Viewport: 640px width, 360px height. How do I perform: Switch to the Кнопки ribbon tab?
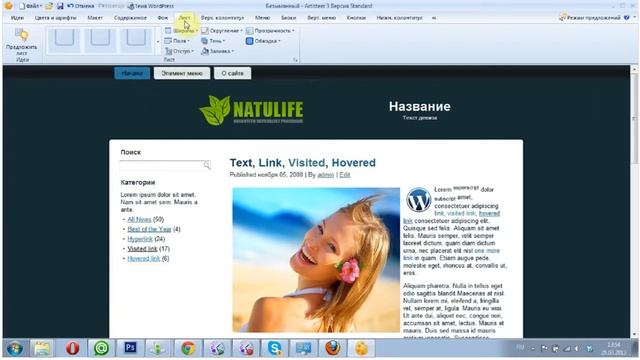[x=356, y=18]
